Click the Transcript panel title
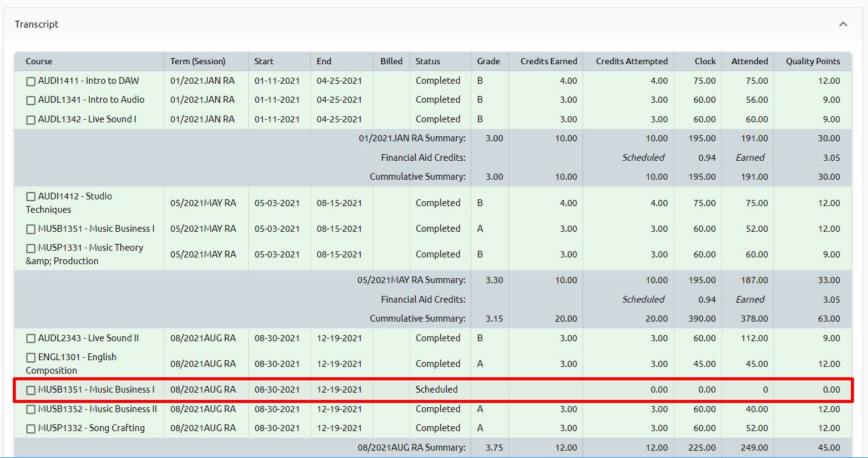Viewport: 868px width, 458px height. click(37, 24)
